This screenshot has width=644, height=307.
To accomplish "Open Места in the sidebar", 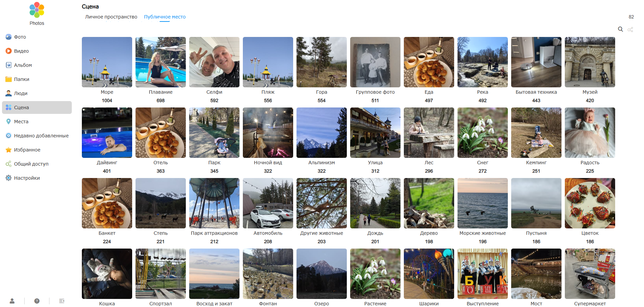I will pos(21,122).
